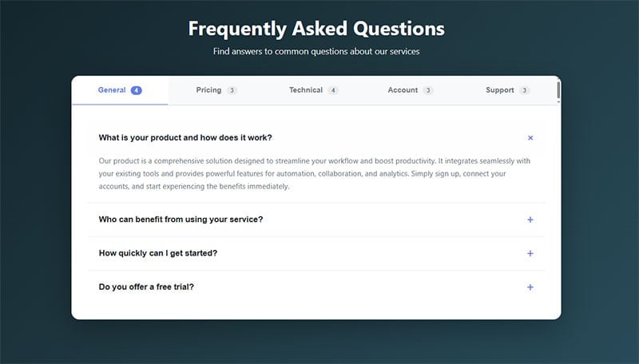Click the FAQ panel vertical scrollbar

click(x=558, y=90)
